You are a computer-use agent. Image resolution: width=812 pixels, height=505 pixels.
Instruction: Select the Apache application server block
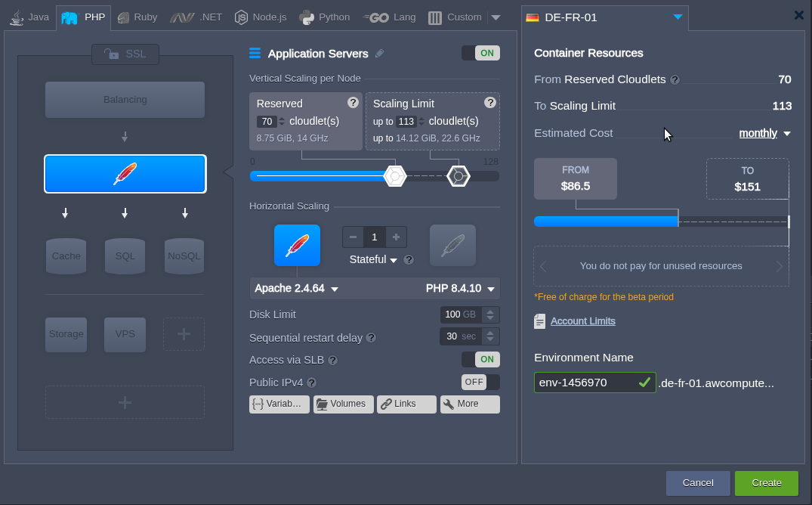(x=125, y=174)
